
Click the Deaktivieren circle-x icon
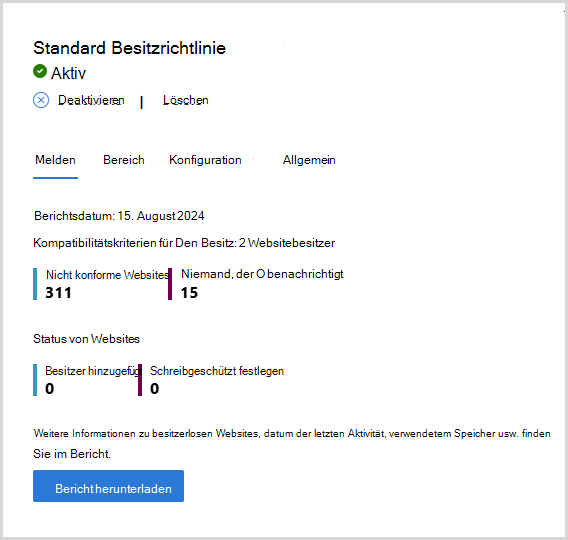click(41, 100)
